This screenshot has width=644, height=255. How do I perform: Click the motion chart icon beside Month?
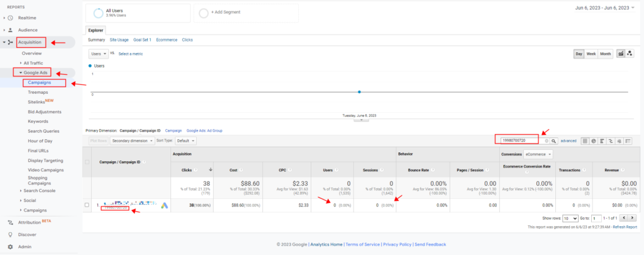pos(630,54)
